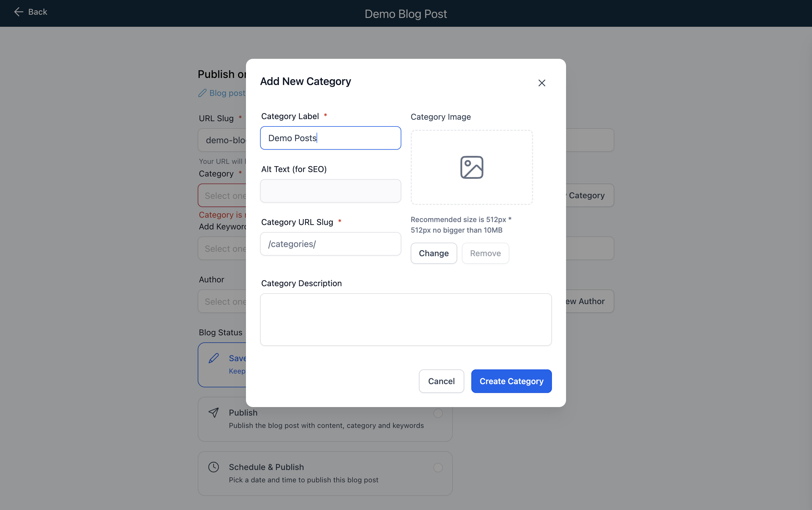Click the Alt Text (for SEO) field
The height and width of the screenshot is (510, 812).
point(330,191)
